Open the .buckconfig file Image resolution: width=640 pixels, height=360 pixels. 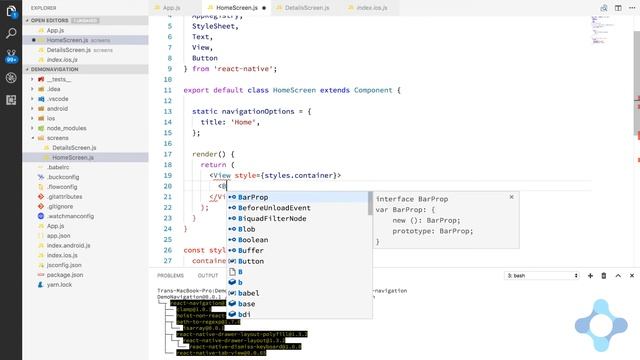point(85,177)
